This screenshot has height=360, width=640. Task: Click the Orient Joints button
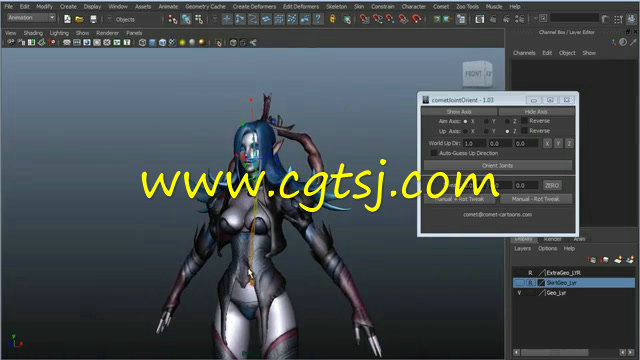tap(498, 165)
